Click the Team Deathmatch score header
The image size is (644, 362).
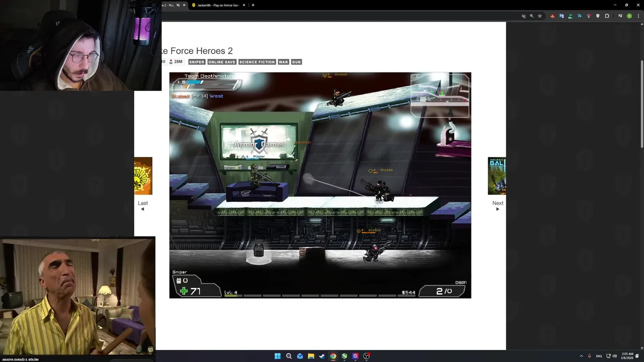coord(209,76)
